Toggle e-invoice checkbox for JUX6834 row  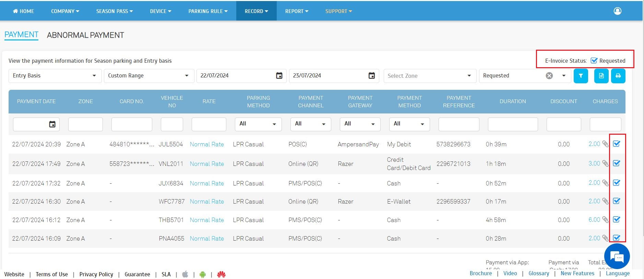tap(617, 183)
